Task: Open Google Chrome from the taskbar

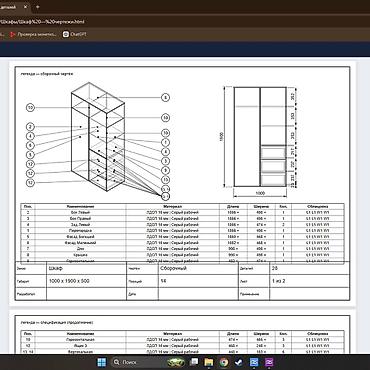Action: [224, 362]
